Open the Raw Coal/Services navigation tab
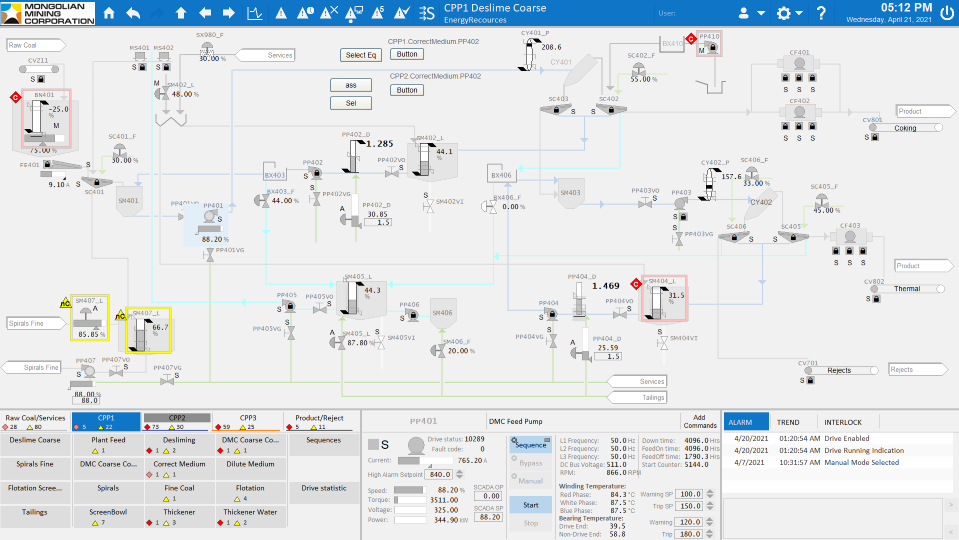 [35, 422]
